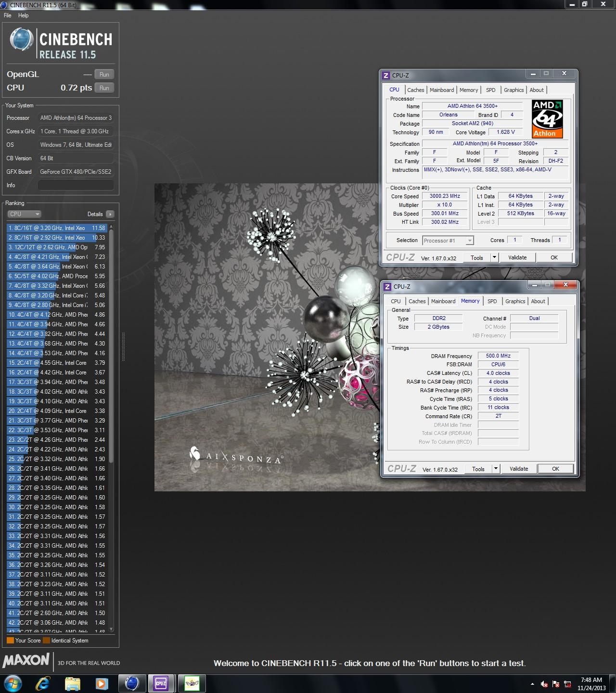Open Caches tab in top CPU-Z window

pos(416,90)
